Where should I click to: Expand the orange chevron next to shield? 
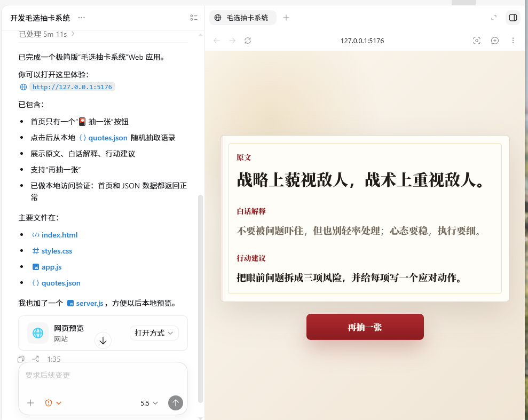coord(59,403)
